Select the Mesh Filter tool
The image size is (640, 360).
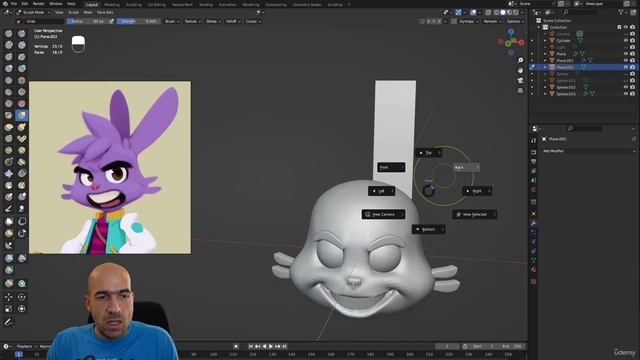coord(9,258)
